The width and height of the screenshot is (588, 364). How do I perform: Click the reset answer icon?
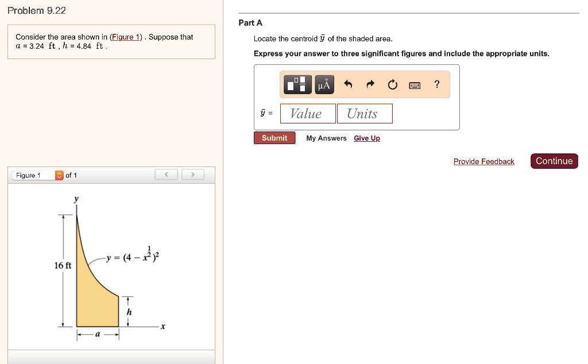point(392,84)
